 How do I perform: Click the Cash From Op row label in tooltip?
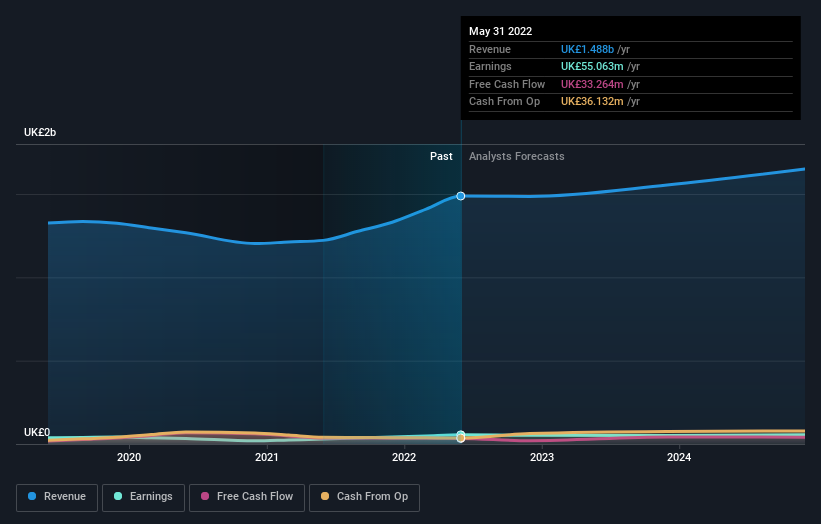point(504,102)
